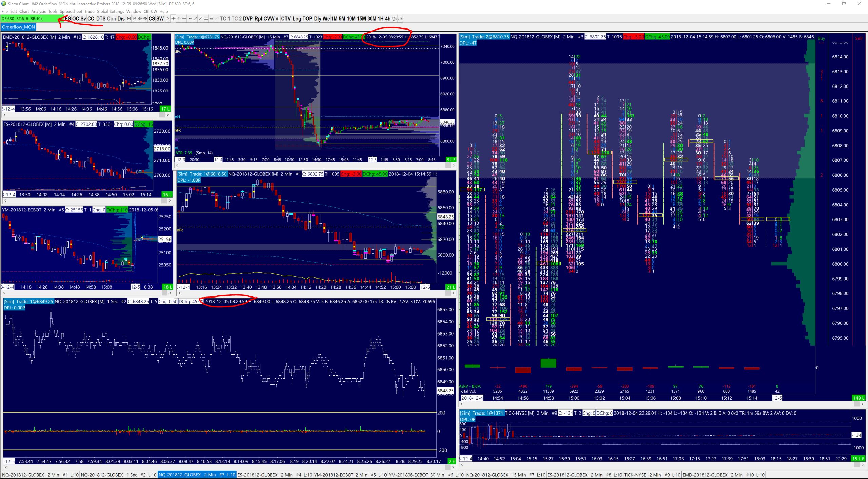
Task: Toggle Log scale on the chart
Action: [297, 19]
